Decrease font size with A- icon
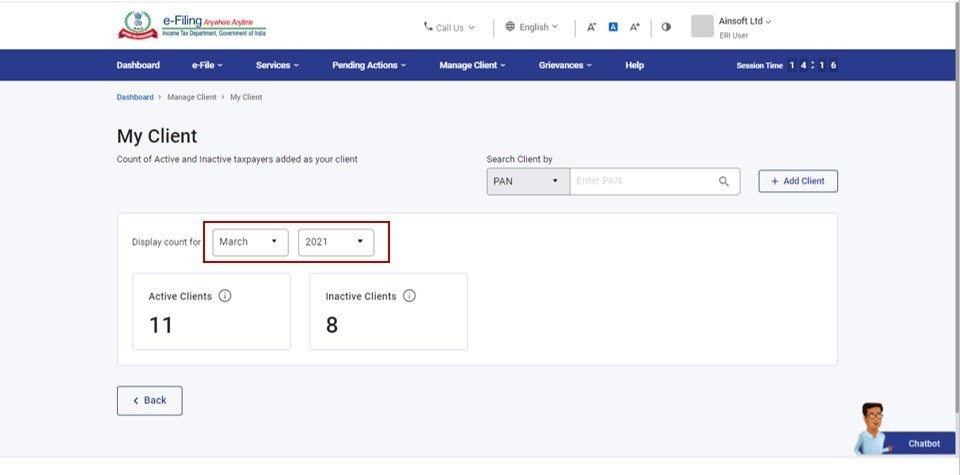960x475 pixels. pos(592,27)
